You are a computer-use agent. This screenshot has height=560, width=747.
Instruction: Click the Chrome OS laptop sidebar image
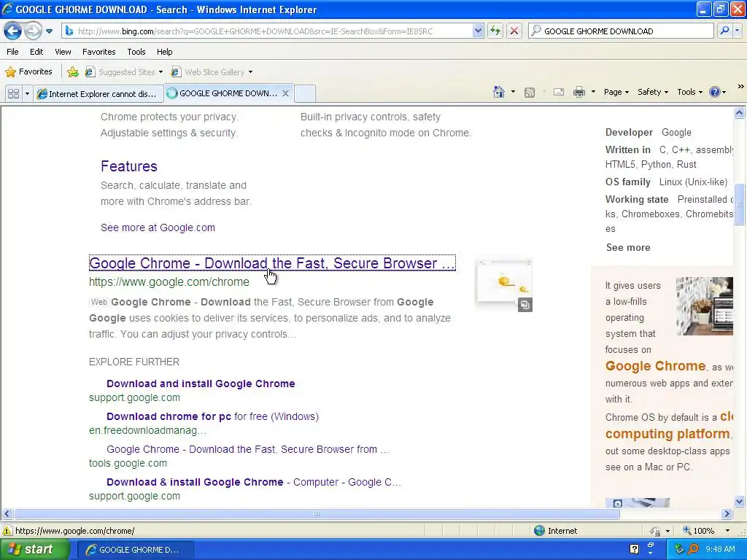tap(704, 306)
